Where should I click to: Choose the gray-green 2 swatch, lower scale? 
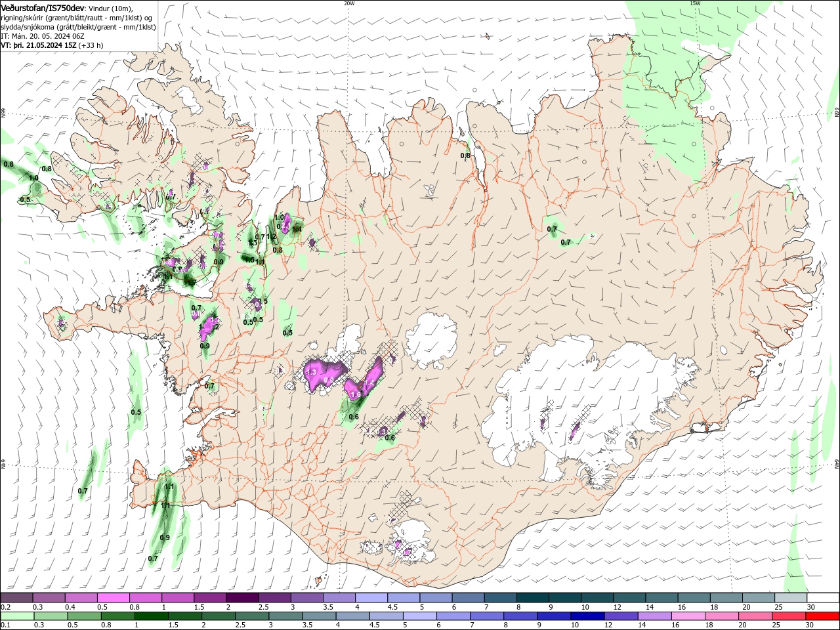pyautogui.click(x=219, y=616)
